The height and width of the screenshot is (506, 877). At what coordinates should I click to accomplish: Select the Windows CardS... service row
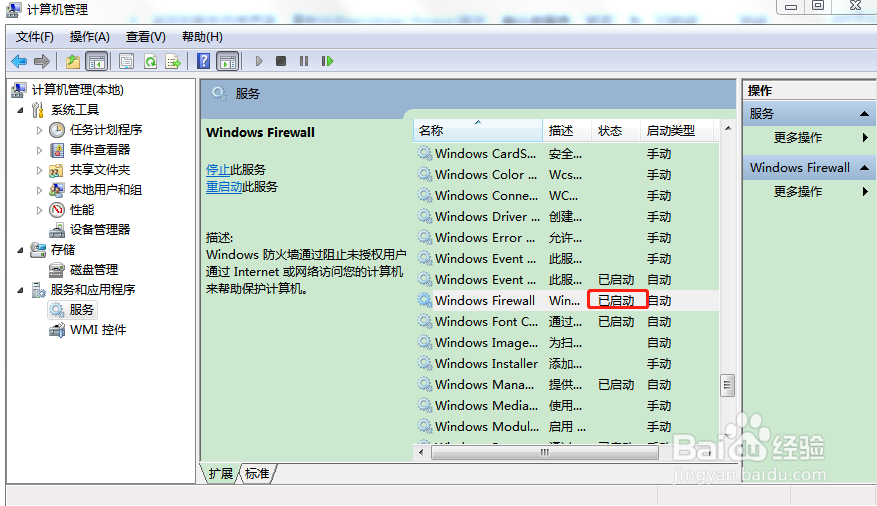click(566, 153)
